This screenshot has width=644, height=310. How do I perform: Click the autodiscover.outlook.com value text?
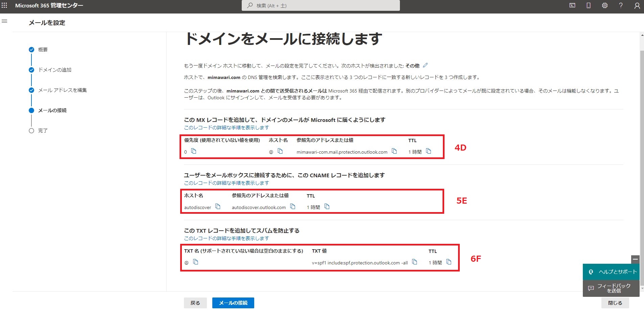tap(259, 207)
